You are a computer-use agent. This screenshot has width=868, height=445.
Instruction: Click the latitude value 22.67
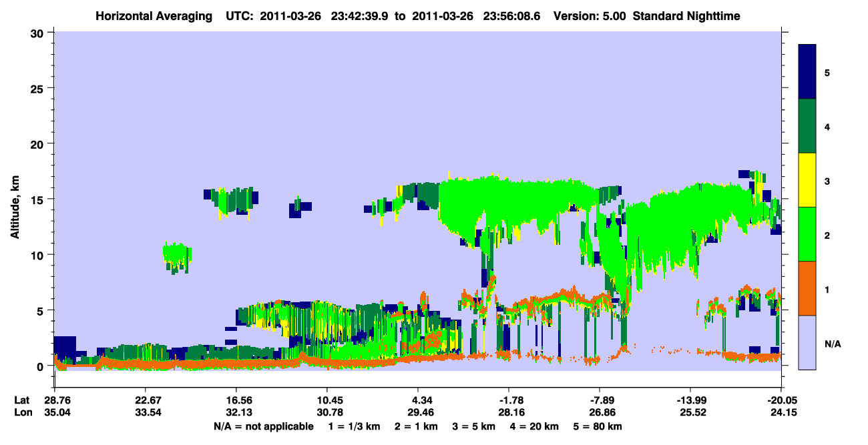[145, 400]
